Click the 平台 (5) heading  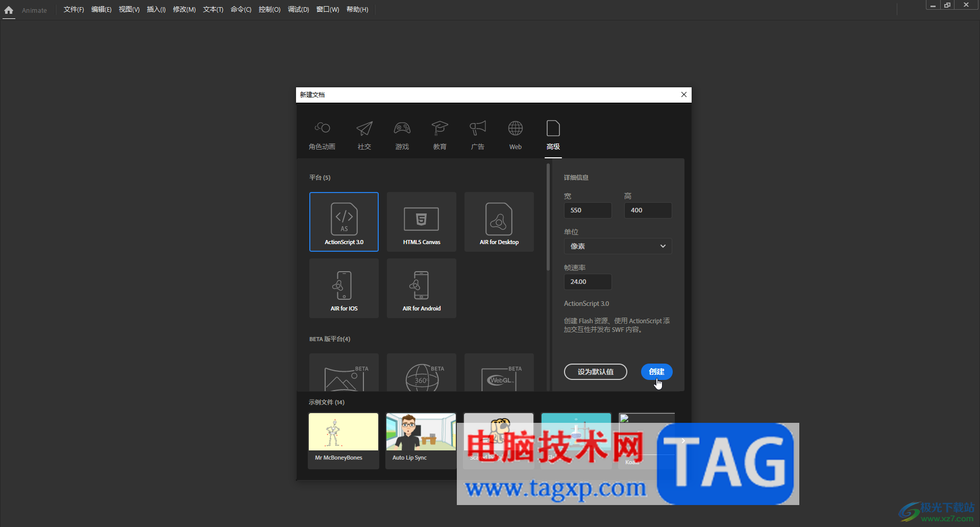point(320,178)
